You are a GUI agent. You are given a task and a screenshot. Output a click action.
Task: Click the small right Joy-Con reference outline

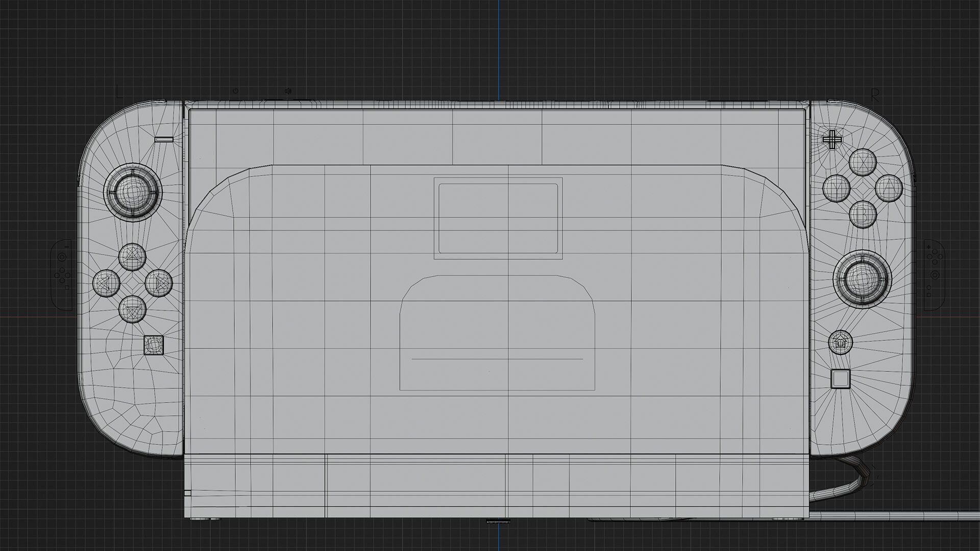click(x=934, y=274)
